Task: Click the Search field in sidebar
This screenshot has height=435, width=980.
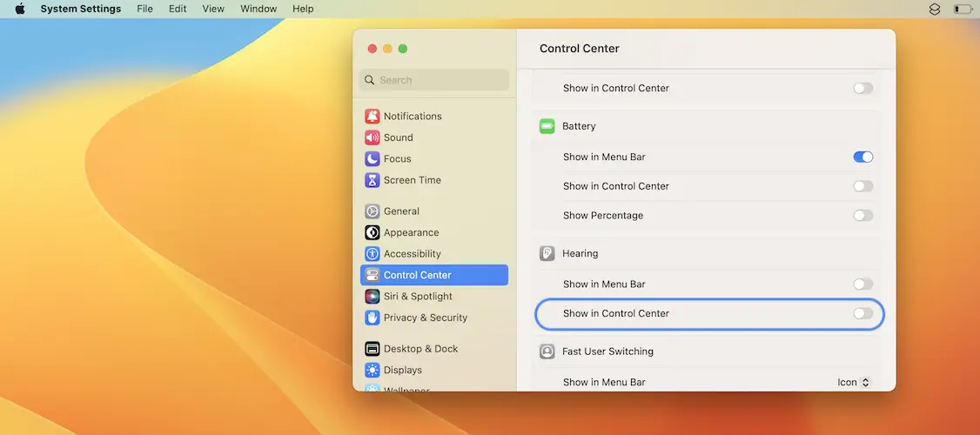Action: click(435, 80)
